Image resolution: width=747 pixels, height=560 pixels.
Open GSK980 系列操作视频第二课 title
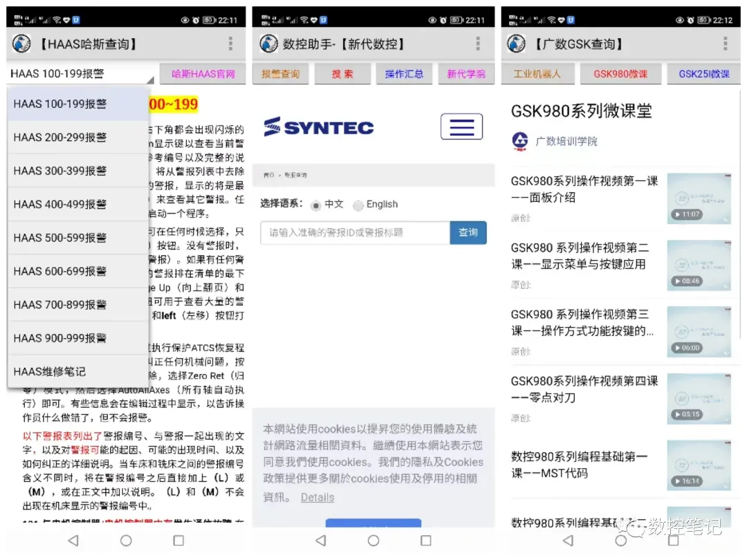[x=580, y=256]
